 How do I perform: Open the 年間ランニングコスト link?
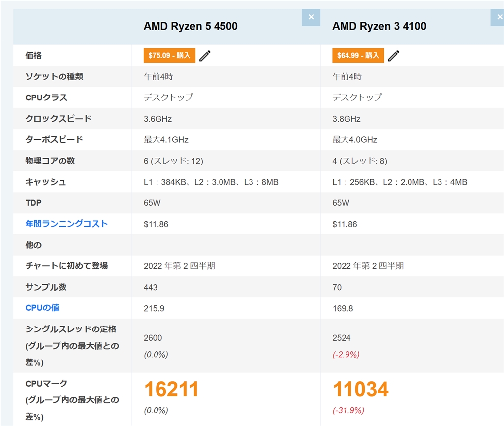pyautogui.click(x=66, y=224)
